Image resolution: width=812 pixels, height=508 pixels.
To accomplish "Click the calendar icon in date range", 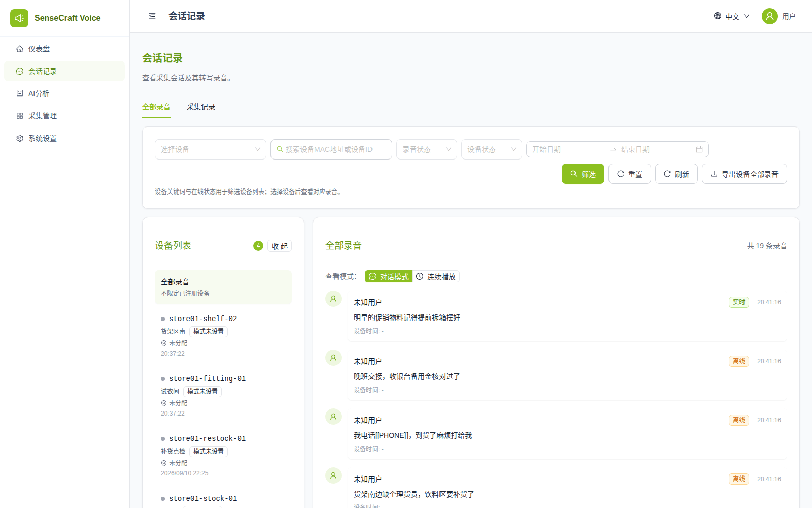I will tap(699, 149).
